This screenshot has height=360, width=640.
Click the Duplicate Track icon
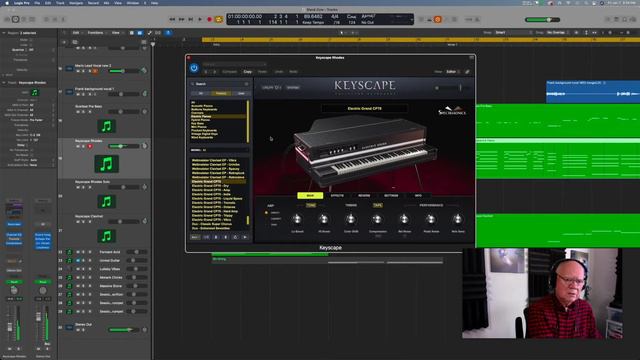pyautogui.click(x=75, y=42)
